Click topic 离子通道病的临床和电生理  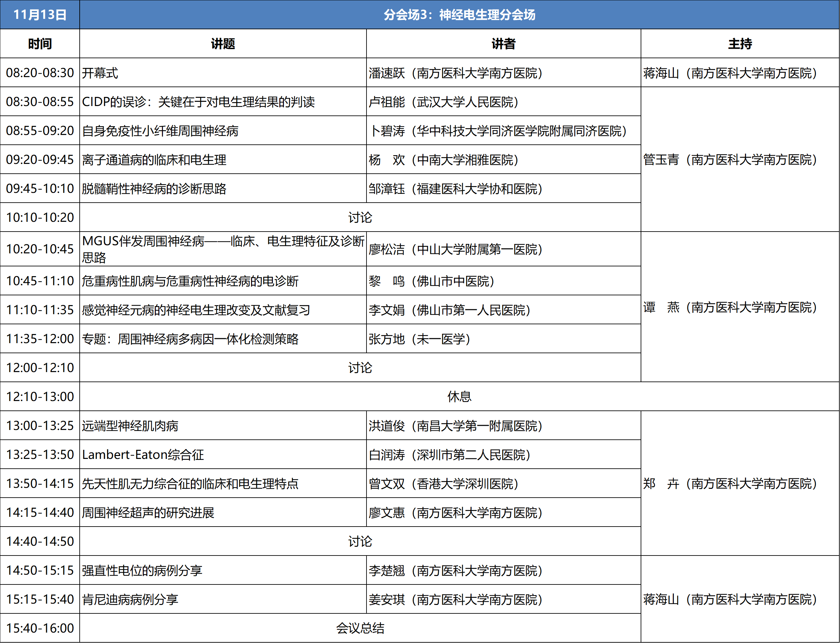click(x=223, y=160)
